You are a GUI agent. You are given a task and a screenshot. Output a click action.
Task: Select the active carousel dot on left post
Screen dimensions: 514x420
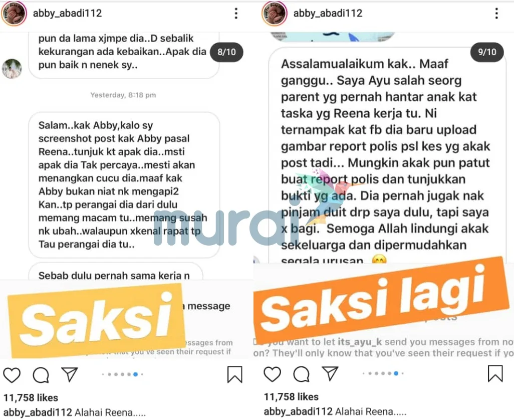(136, 374)
